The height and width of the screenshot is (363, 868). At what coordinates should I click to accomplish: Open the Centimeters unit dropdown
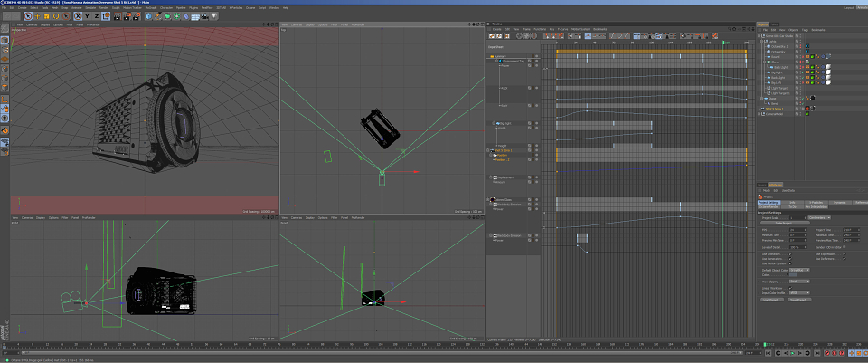point(819,218)
